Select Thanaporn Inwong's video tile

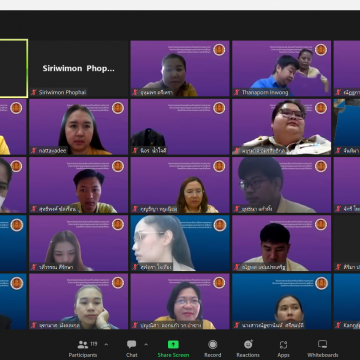pyautogui.click(x=282, y=69)
